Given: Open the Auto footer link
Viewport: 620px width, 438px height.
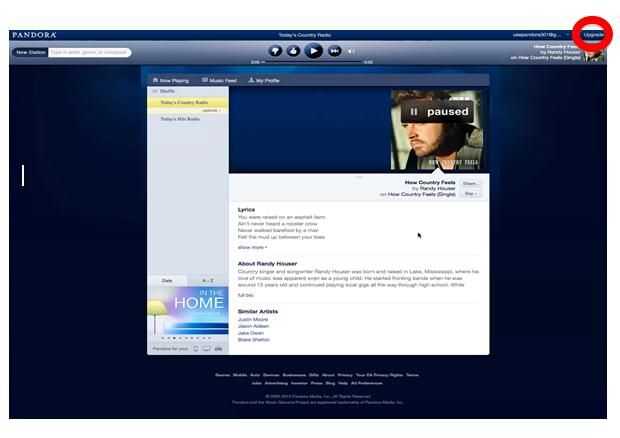Looking at the screenshot, I should pyautogui.click(x=255, y=375).
